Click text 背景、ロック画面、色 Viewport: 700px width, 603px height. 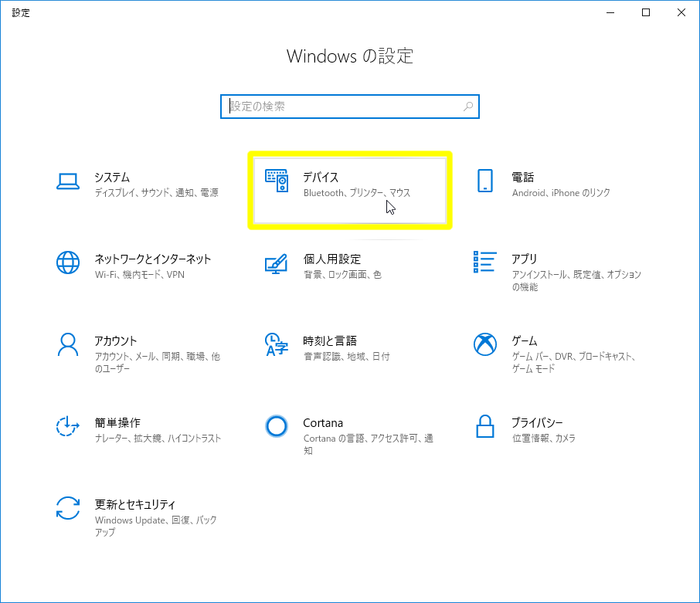[x=343, y=275]
